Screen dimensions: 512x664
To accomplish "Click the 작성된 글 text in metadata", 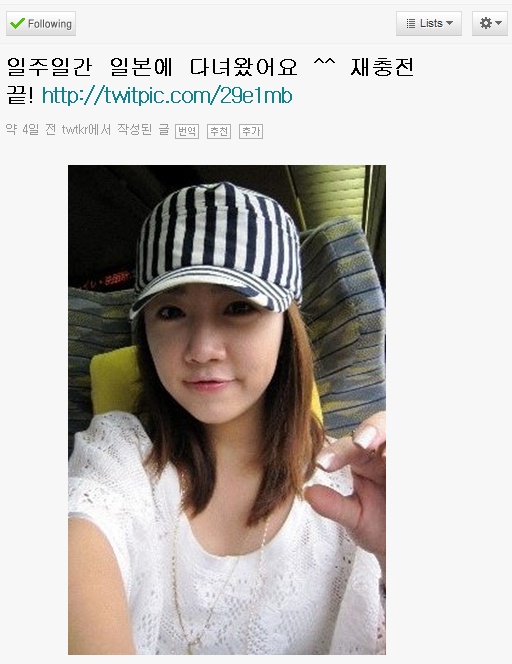I will click(x=143, y=130).
